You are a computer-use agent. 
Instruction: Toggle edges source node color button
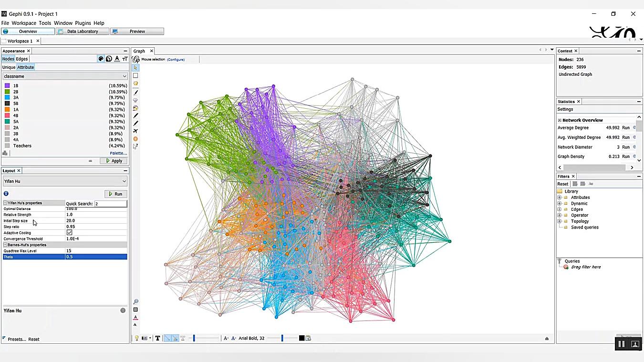tap(175, 338)
